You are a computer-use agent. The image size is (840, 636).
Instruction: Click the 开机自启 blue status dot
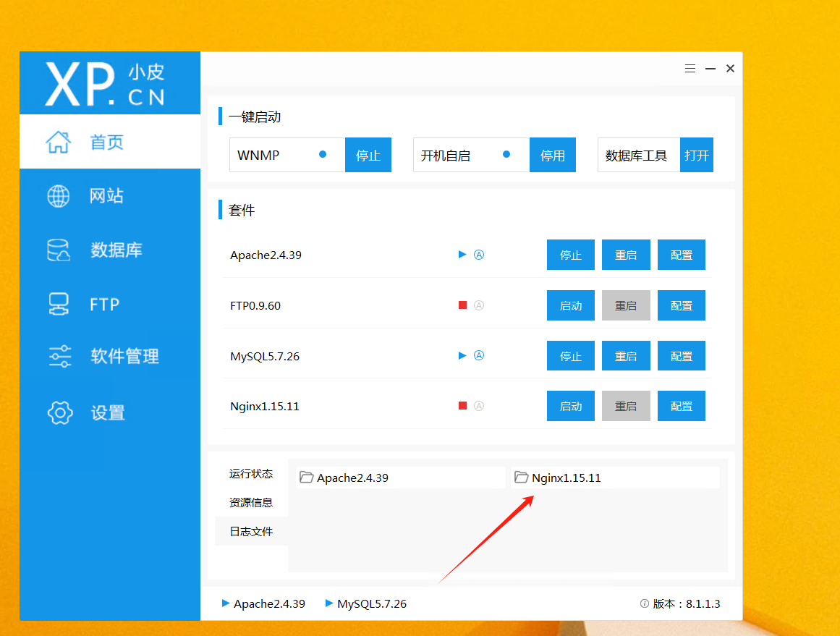point(506,154)
